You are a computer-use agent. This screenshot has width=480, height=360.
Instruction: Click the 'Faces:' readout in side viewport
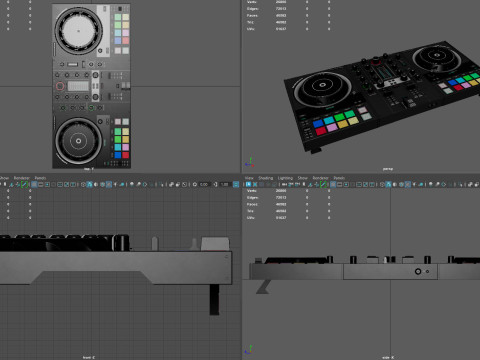tap(252, 204)
